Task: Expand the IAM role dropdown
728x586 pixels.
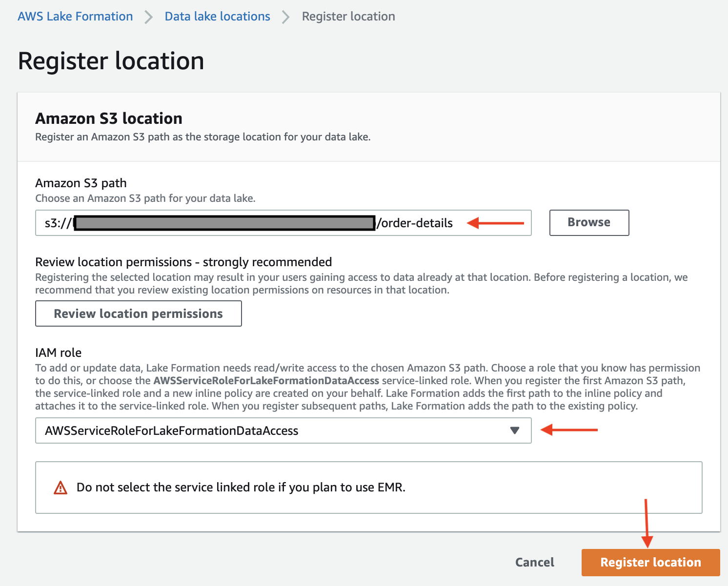Action: (x=283, y=430)
